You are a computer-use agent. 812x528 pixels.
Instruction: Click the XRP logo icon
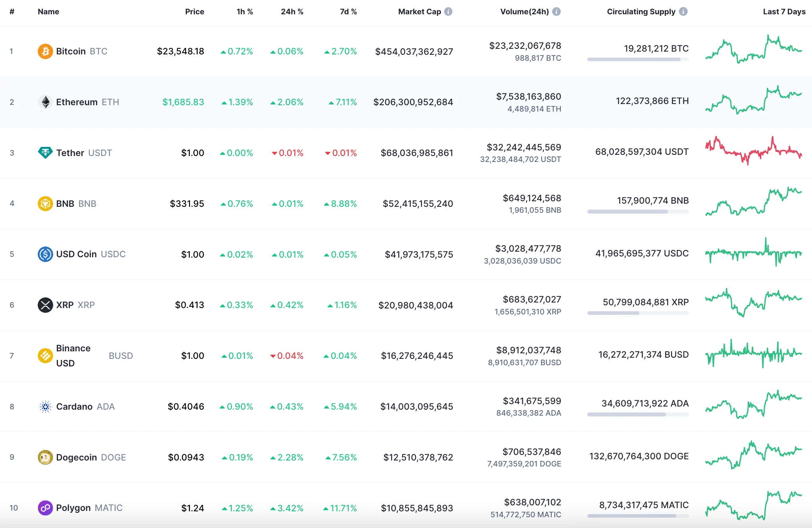pyautogui.click(x=46, y=305)
